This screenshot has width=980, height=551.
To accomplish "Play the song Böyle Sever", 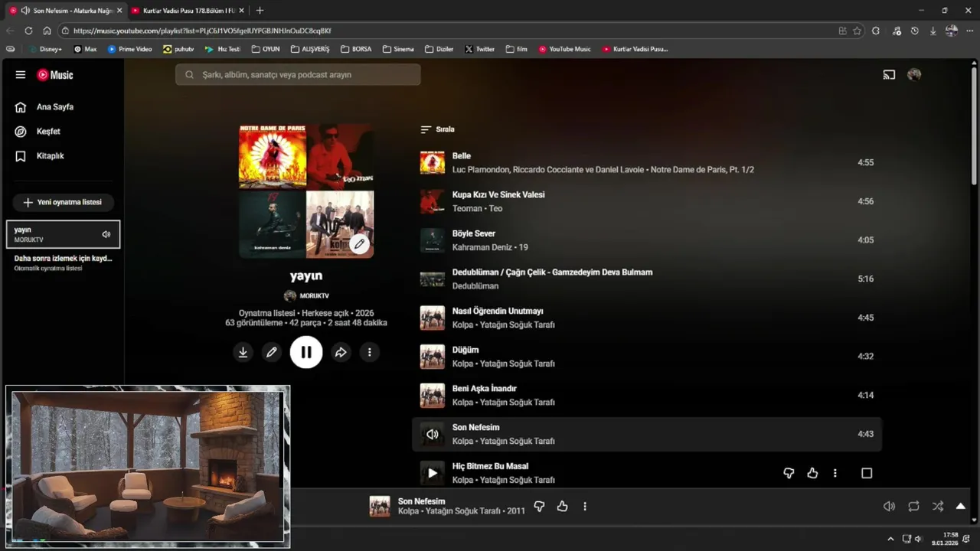I will [474, 234].
